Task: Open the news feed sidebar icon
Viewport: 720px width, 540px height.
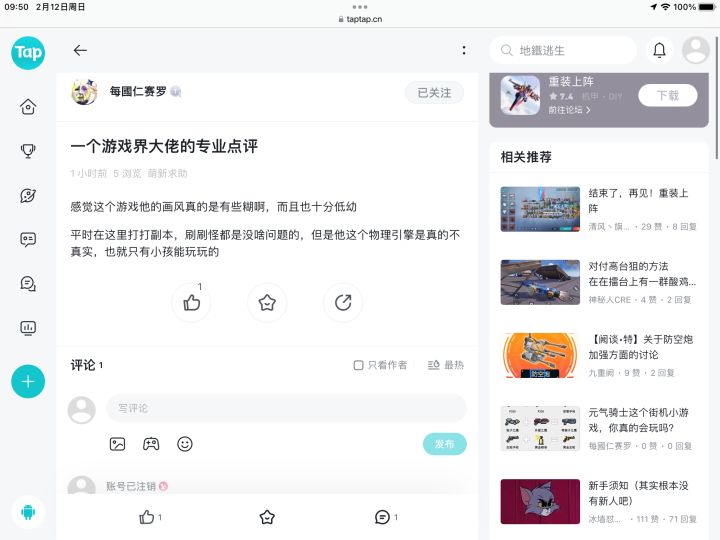Action: point(28,239)
